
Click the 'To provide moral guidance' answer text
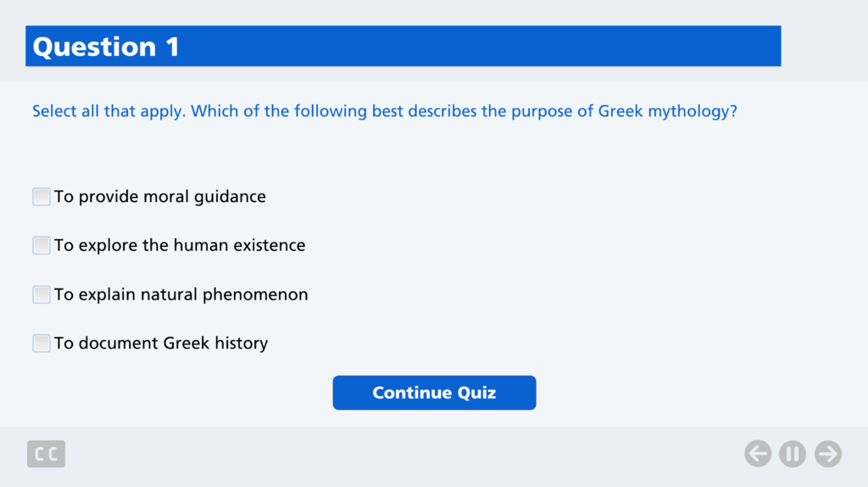pos(160,197)
